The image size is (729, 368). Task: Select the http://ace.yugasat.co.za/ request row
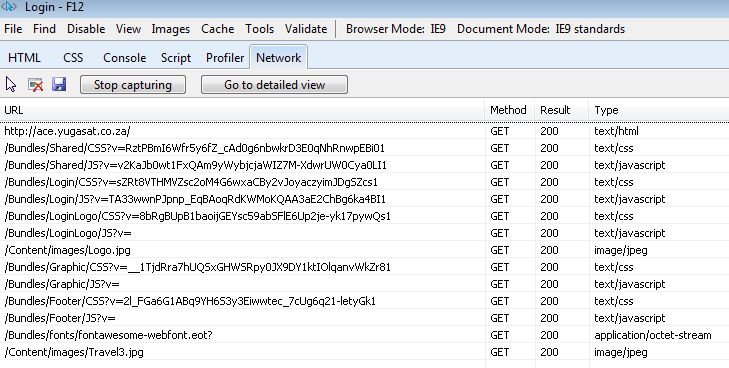[364, 131]
